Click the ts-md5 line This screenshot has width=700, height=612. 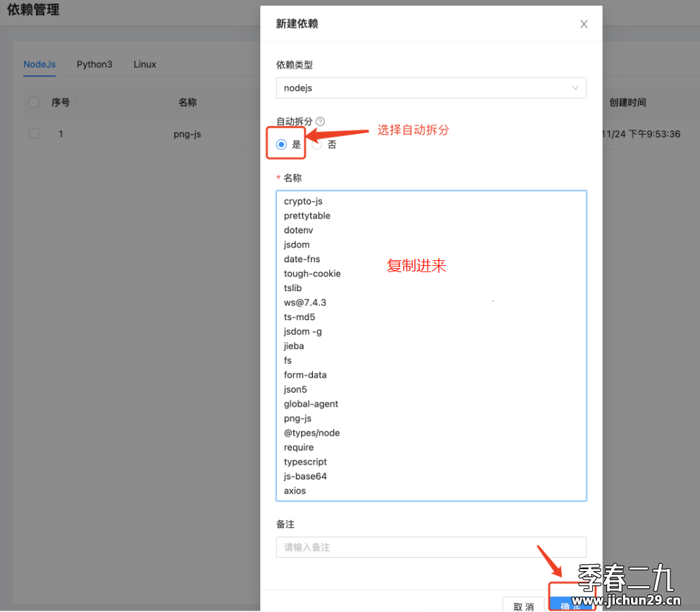click(x=300, y=317)
